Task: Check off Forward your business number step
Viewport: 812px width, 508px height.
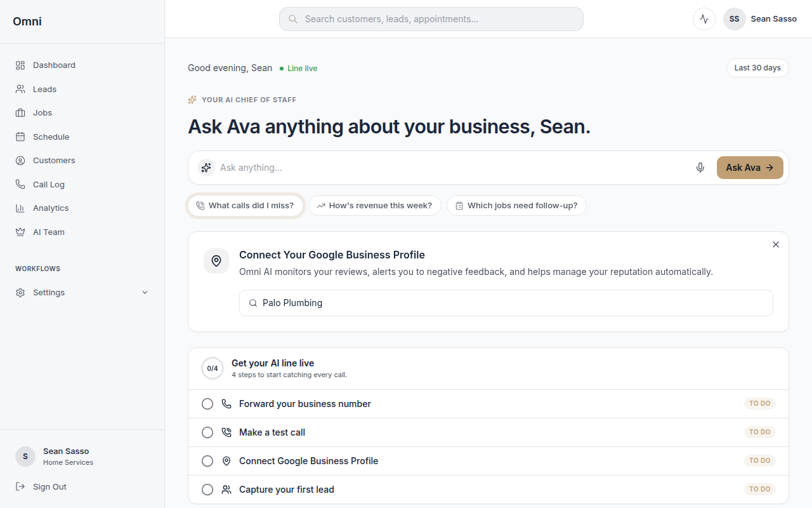Action: tap(207, 404)
